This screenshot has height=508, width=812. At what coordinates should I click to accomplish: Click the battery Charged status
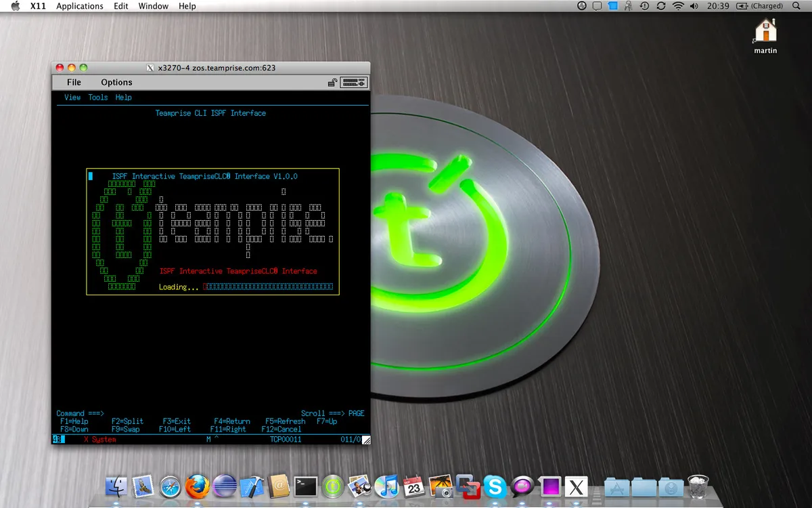pos(759,6)
